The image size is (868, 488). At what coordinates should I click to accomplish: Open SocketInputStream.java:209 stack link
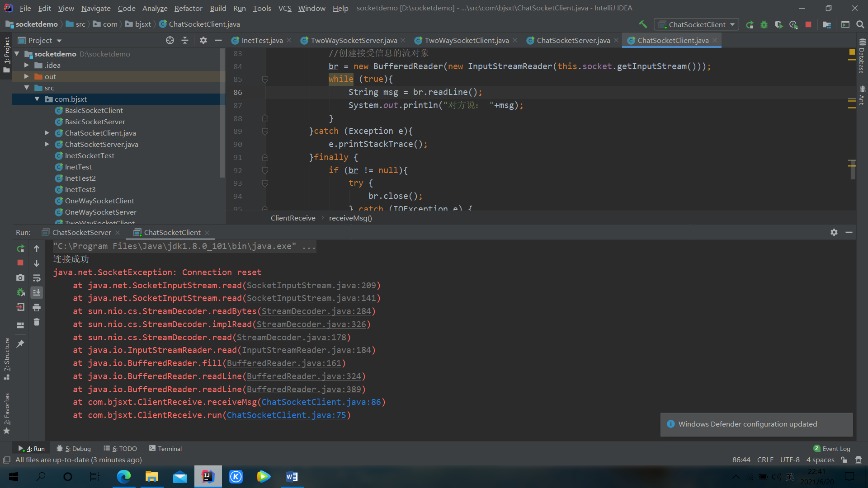click(x=311, y=286)
